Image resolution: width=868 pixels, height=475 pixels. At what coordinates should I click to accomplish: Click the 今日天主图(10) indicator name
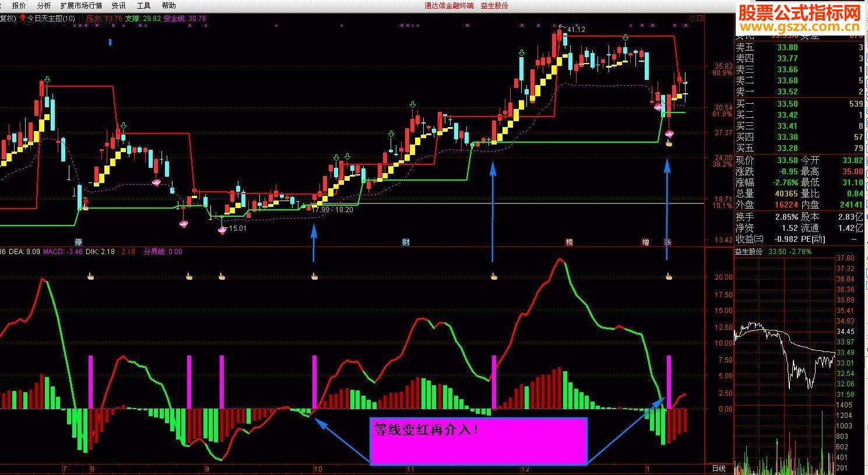(51, 19)
